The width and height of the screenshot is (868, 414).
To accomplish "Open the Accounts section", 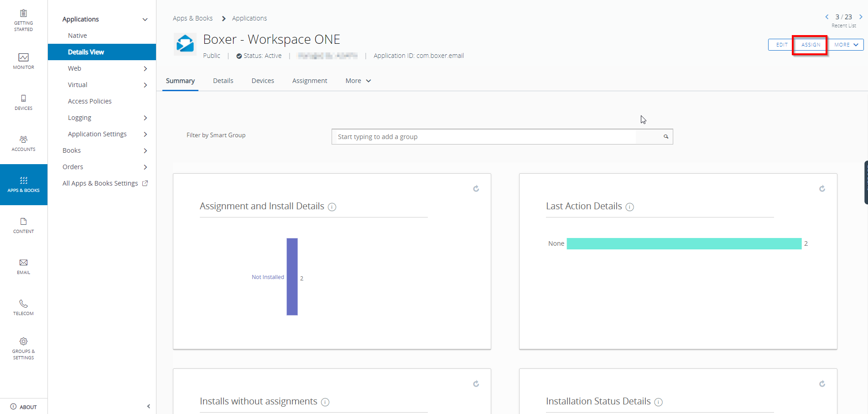I will [23, 143].
